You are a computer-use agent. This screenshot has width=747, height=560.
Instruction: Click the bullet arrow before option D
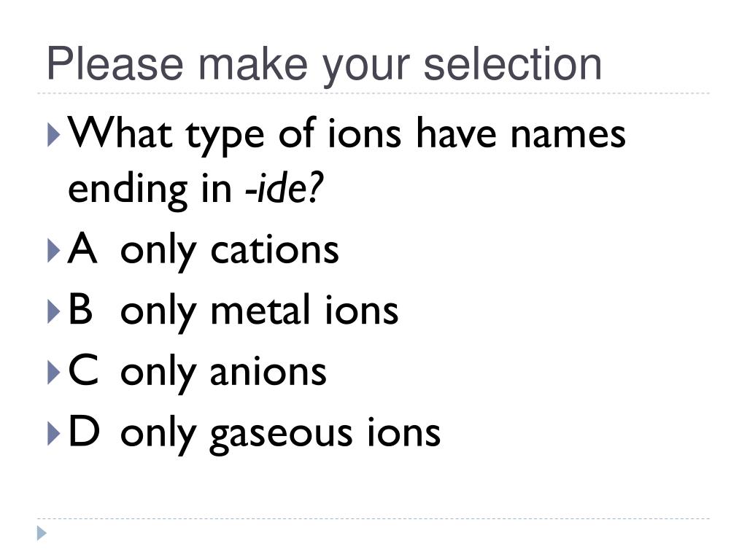coord(54,434)
